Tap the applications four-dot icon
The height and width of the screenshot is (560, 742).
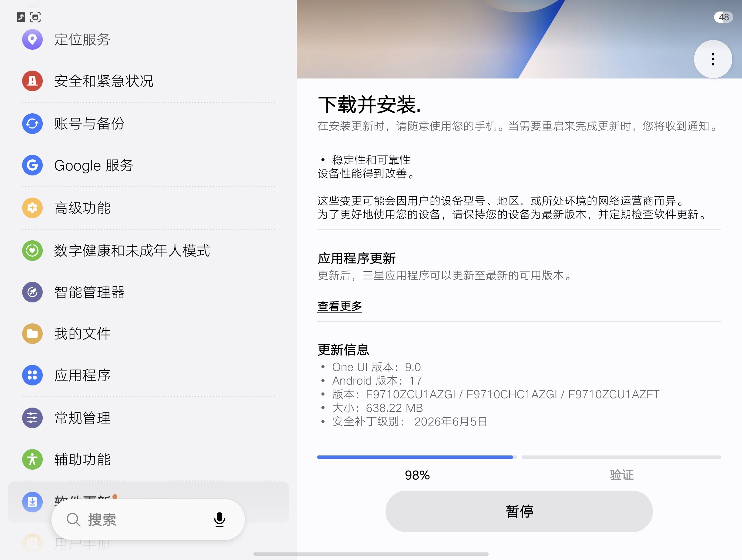[x=32, y=375]
